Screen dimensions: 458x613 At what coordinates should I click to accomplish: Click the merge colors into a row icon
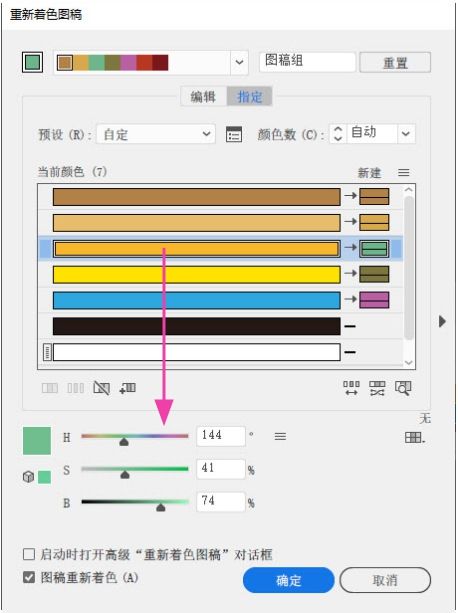pyautogui.click(x=50, y=388)
